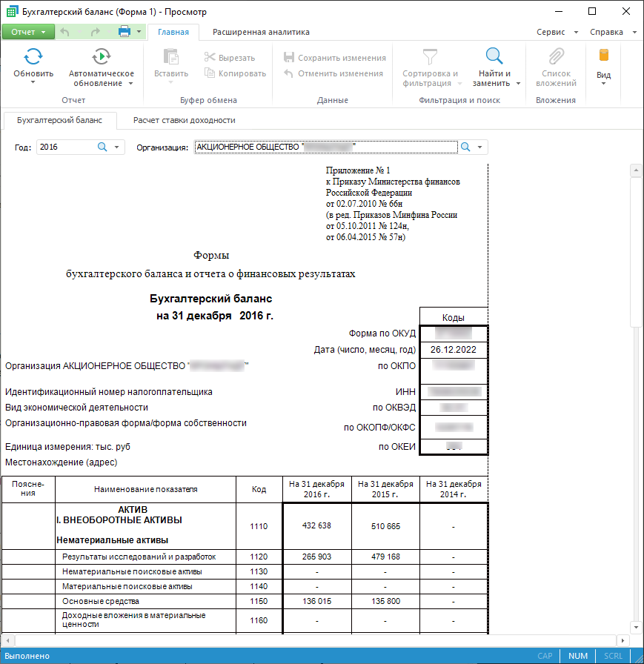The width and height of the screenshot is (644, 664).
Task: Click the Список вложений paperclip icon
Action: pyautogui.click(x=557, y=56)
